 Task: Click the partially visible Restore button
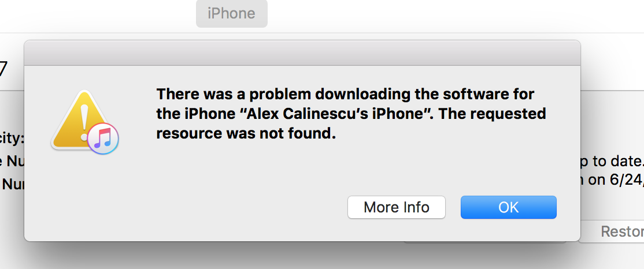(622, 231)
